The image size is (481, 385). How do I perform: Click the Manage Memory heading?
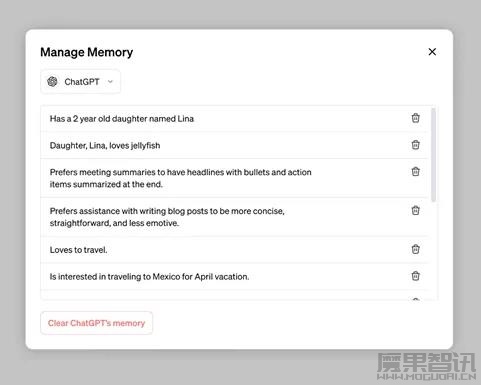[87, 52]
